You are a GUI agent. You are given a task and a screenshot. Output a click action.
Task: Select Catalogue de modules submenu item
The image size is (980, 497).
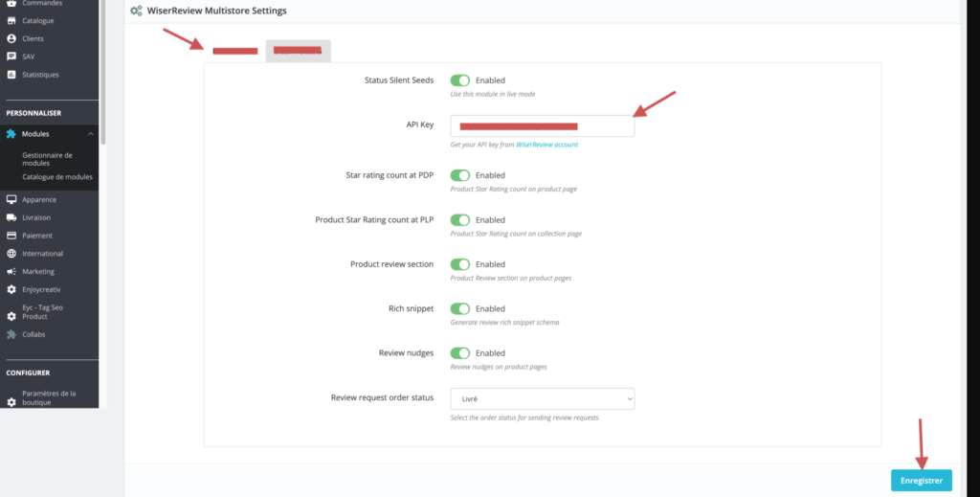(57, 177)
